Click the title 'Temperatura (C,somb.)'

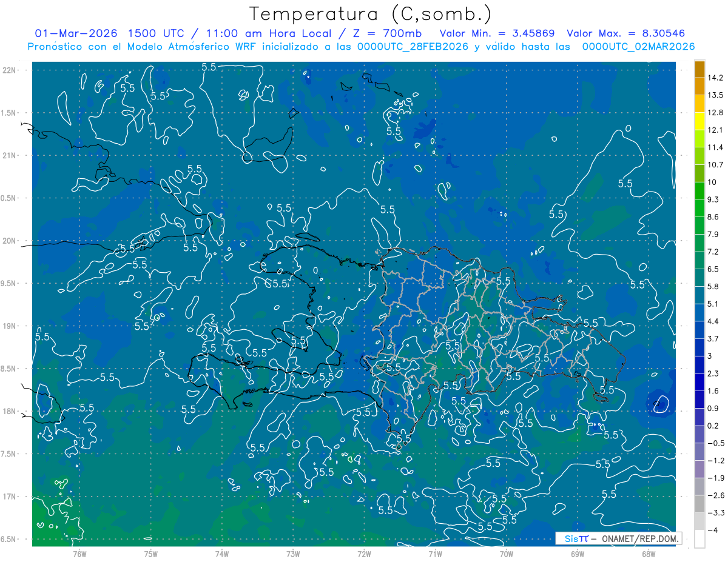[x=370, y=14]
